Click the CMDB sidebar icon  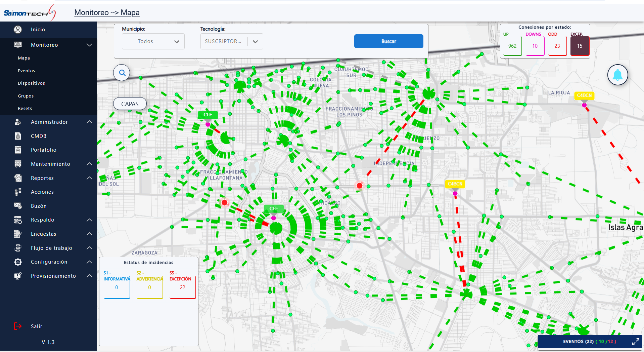pos(18,136)
